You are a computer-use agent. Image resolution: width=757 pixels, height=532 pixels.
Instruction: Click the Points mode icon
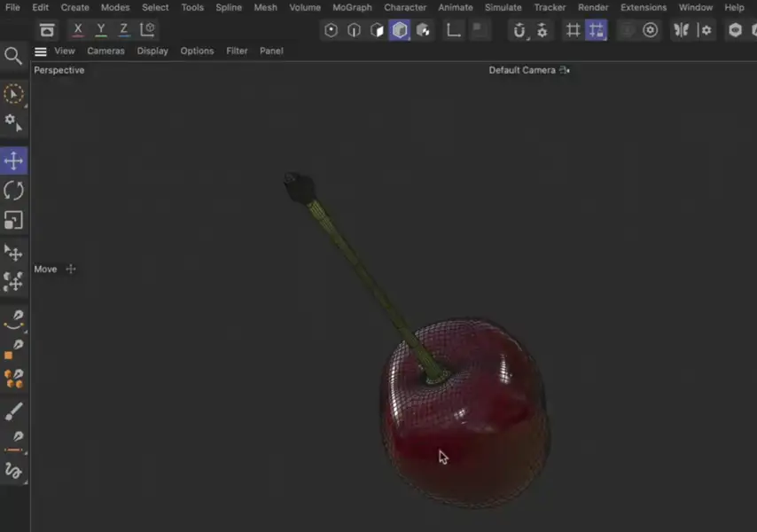point(332,30)
